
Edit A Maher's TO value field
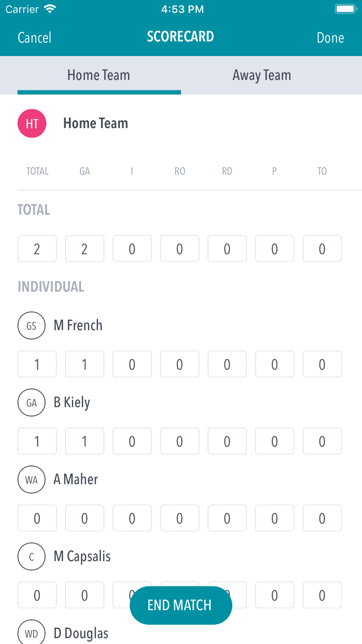coord(322,518)
